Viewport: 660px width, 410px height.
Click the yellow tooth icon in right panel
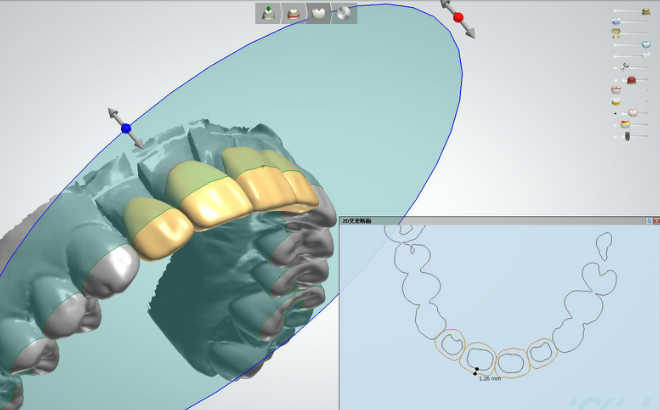617,101
